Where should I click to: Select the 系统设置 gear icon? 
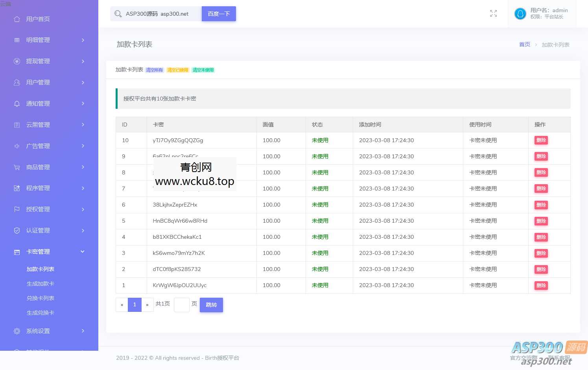[x=17, y=331]
